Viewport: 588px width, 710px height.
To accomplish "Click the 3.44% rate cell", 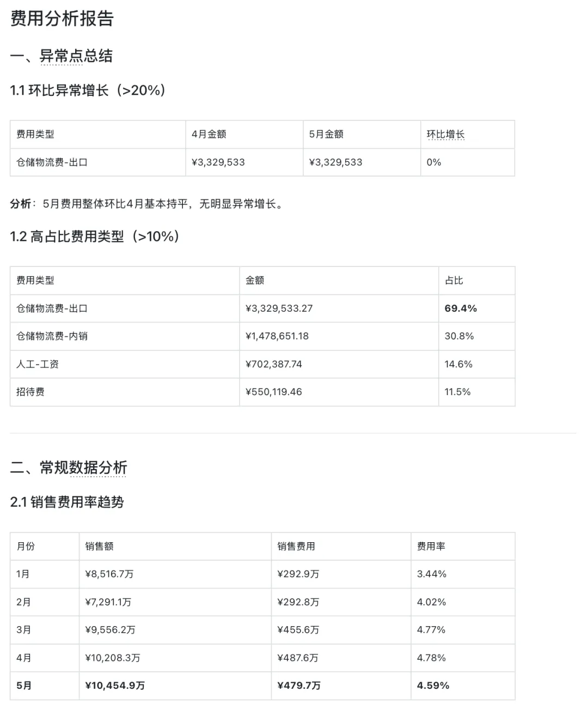I will pos(432,574).
